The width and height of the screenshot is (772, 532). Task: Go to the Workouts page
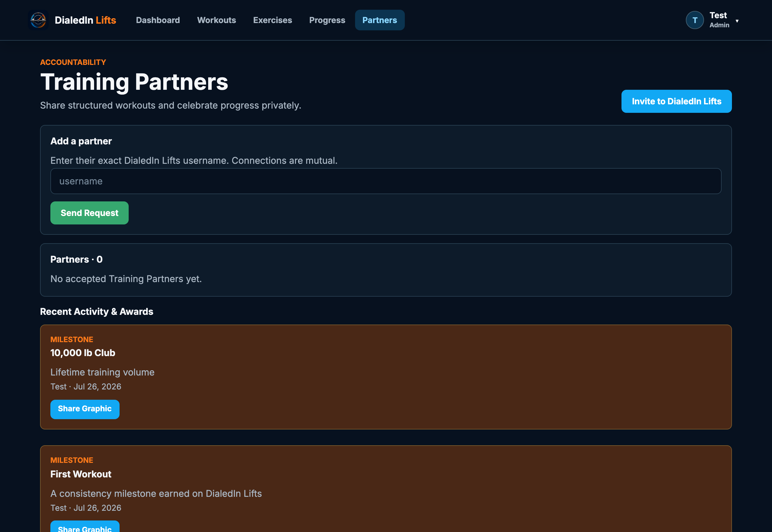(216, 20)
